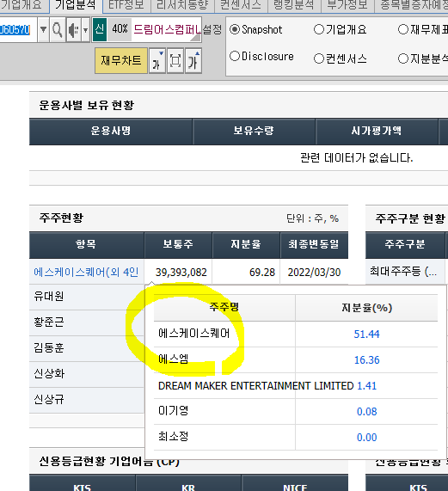Viewport: 448px width, 491px height.
Task: Click the 운용사명 column header
Action: (x=111, y=131)
